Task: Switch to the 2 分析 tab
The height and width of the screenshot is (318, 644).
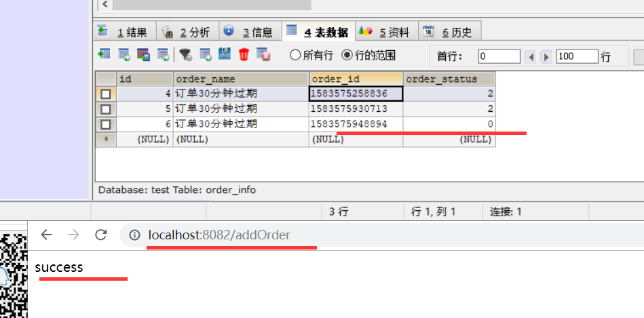Action: [x=188, y=31]
